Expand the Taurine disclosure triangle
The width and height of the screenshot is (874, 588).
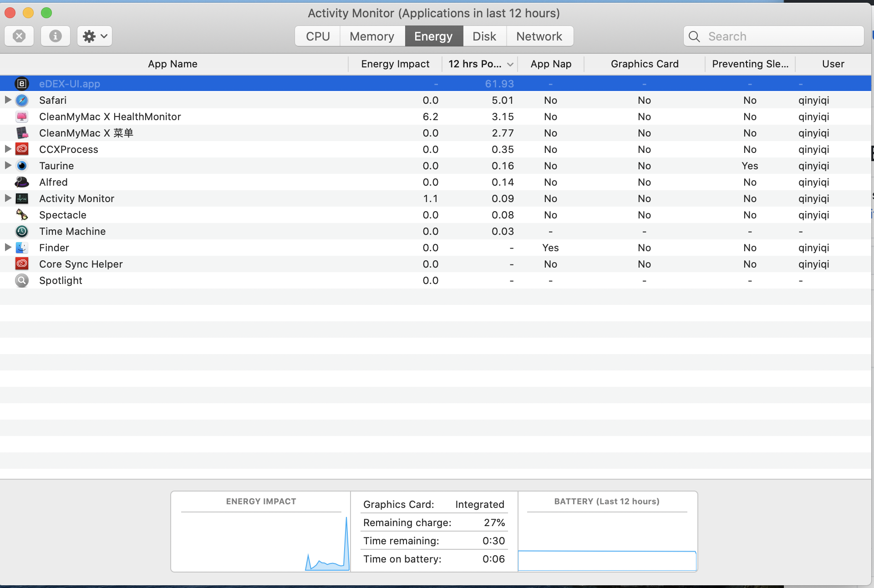click(x=8, y=165)
